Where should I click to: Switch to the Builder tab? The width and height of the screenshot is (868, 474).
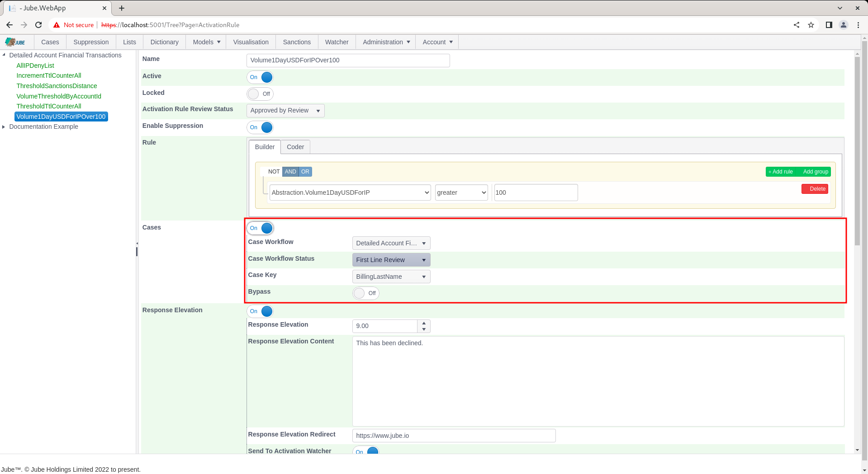[x=265, y=147]
